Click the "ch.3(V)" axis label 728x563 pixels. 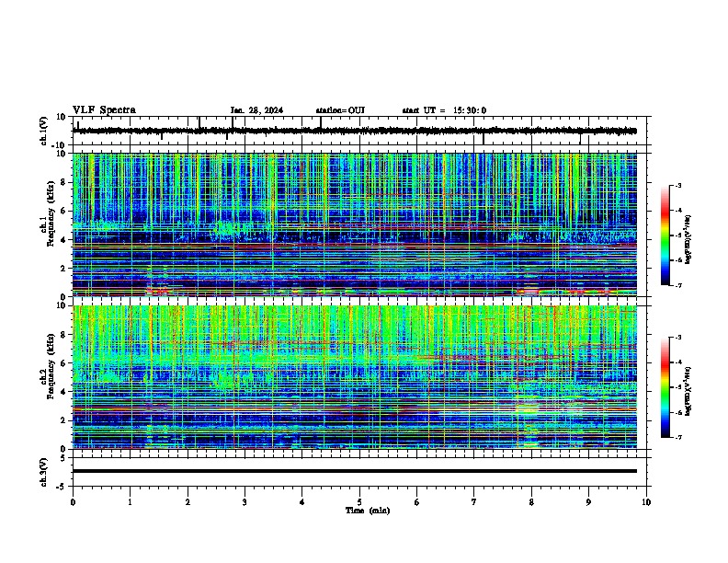[44, 473]
